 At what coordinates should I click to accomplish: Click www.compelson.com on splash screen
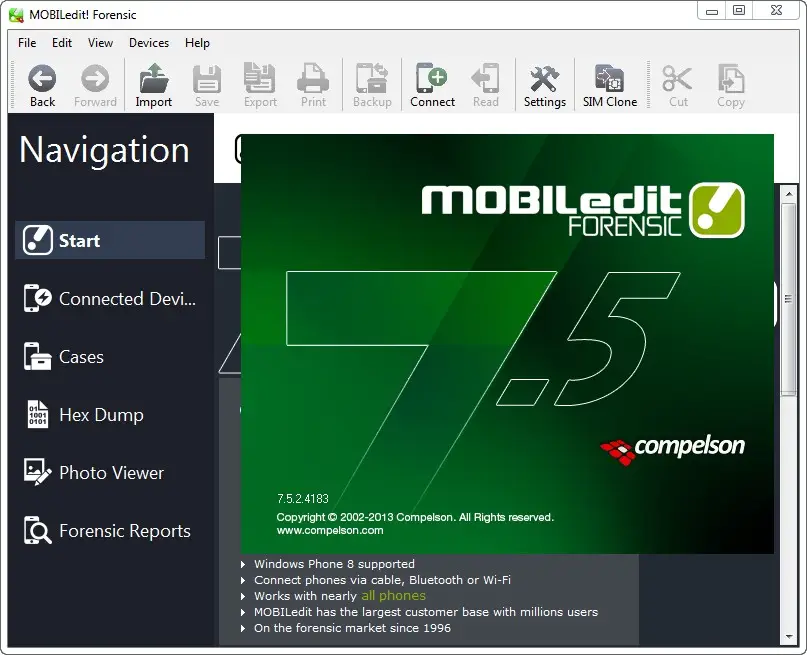[x=330, y=530]
